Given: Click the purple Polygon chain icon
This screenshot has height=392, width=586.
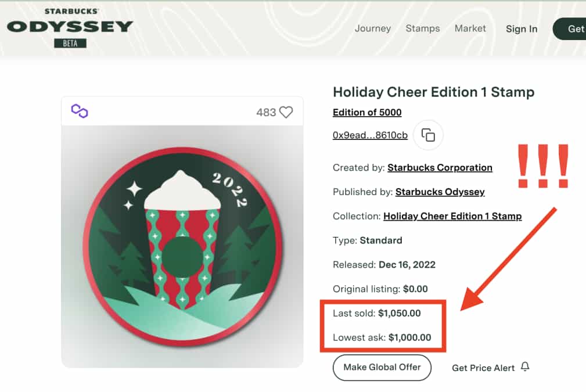Looking at the screenshot, I should (x=80, y=111).
